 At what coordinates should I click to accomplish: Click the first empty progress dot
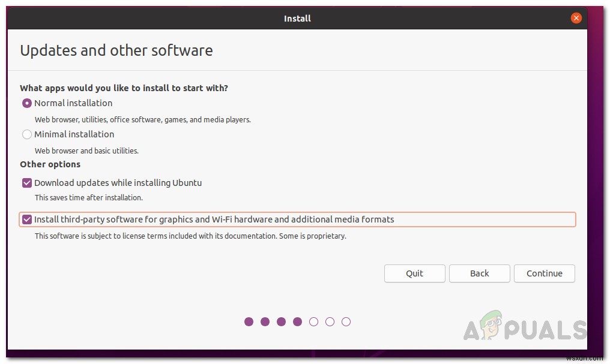tap(313, 322)
